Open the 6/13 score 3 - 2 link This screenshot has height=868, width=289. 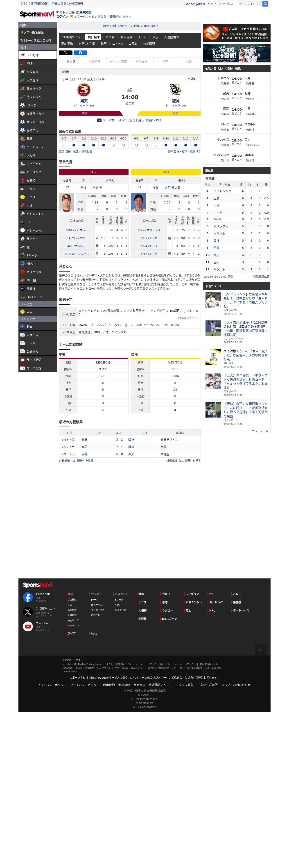[120, 440]
